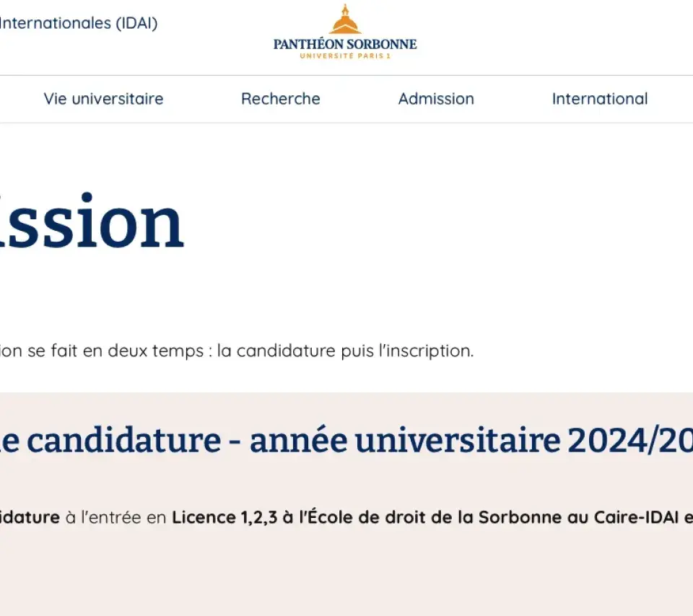
Task: Click the bold 'Licence 1,2,3' text
Action: (225, 517)
